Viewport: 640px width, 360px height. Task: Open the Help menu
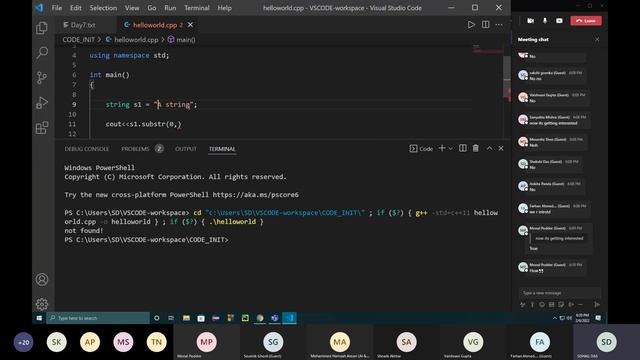(x=224, y=8)
